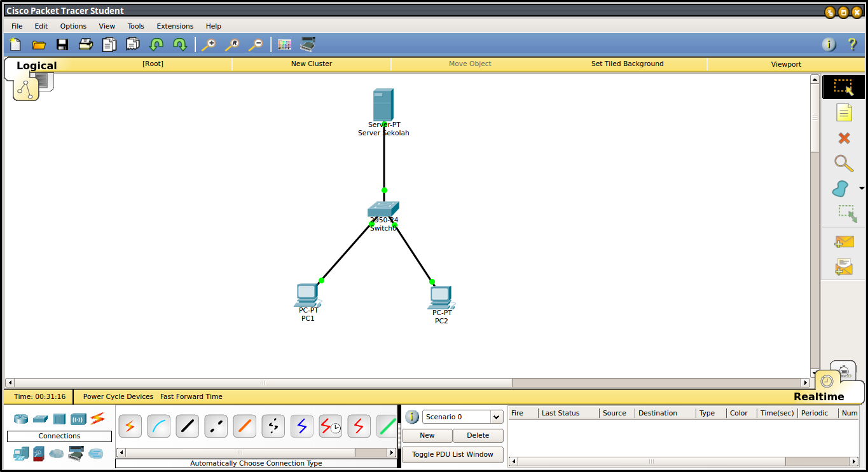868x472 pixels.
Task: Open the network information i icon
Action: (x=829, y=44)
